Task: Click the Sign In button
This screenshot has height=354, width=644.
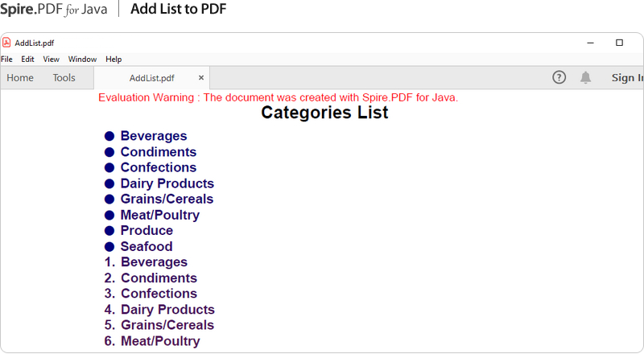Action: coord(627,78)
